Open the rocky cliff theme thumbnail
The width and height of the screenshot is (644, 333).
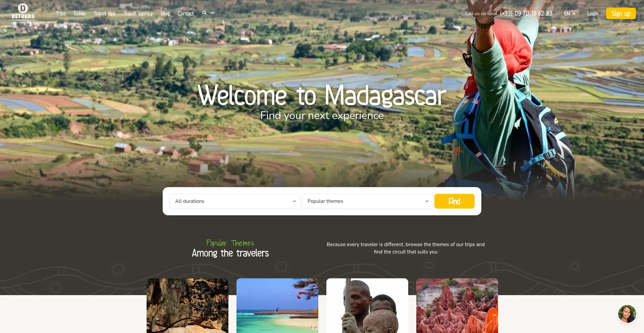[187, 306]
